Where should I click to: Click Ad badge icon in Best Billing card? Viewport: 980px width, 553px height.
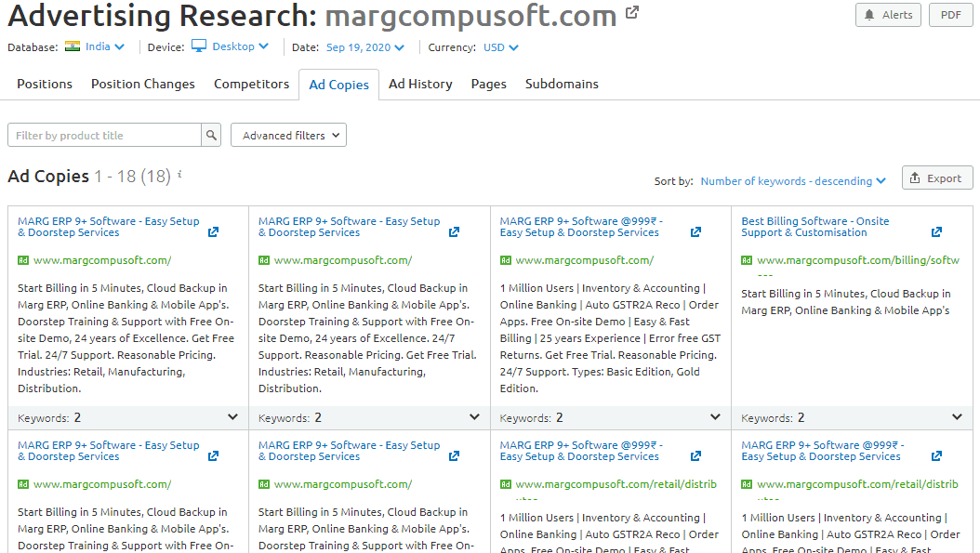pyautogui.click(x=747, y=260)
